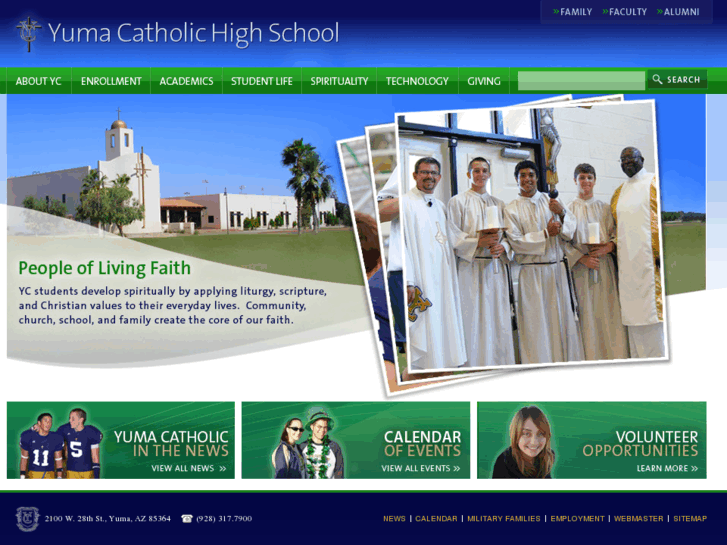This screenshot has width=727, height=545.
Task: Click the green arrows before FACULTY
Action: pos(605,12)
